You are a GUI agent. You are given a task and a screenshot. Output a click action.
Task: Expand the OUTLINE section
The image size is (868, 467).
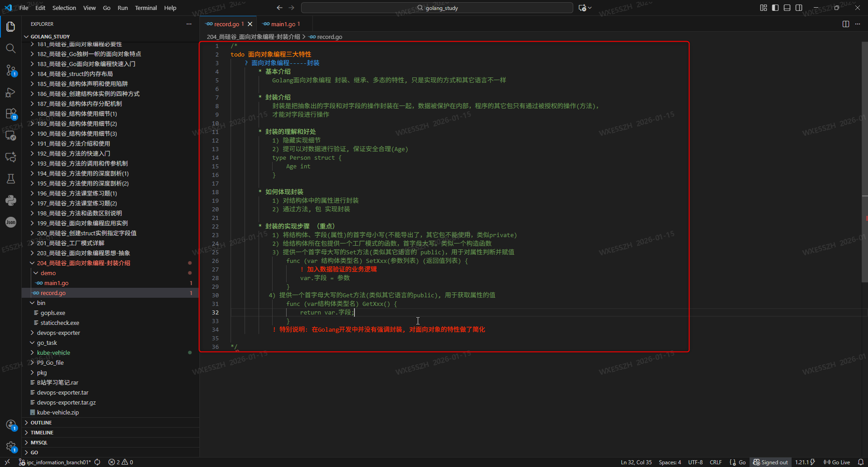click(110, 423)
